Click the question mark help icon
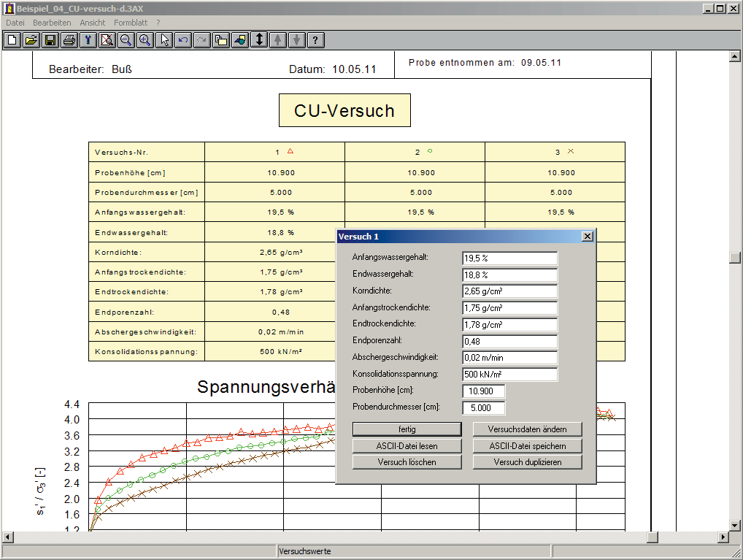This screenshot has height=560, width=743. pos(315,40)
